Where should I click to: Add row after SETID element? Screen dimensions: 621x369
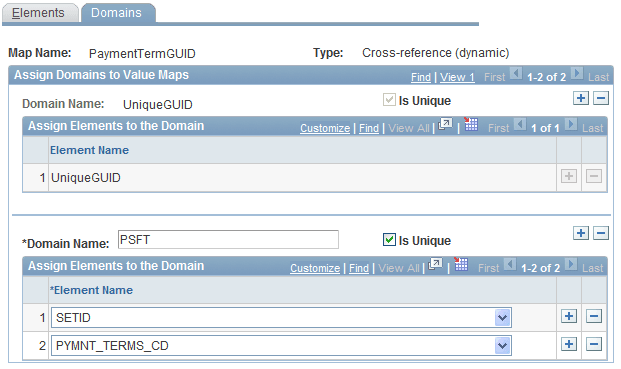(x=569, y=316)
